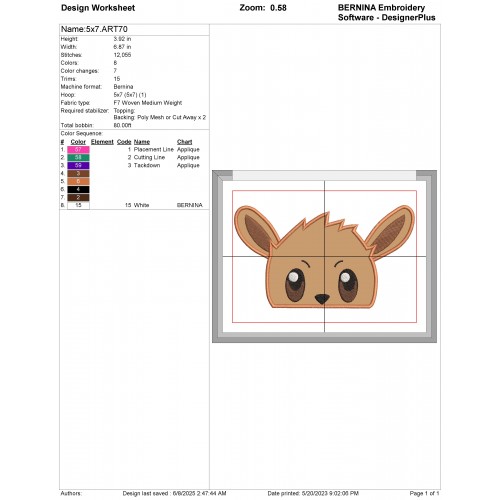
Task: Select the Machine format value 'Bernina'
Action: click(x=123, y=87)
